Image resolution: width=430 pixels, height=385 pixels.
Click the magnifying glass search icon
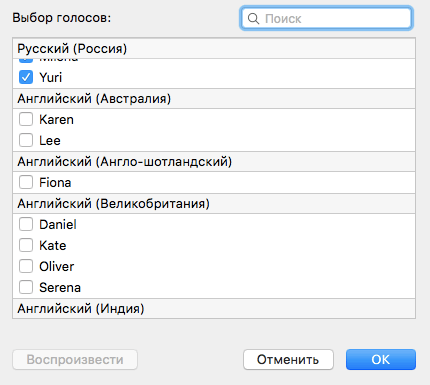tap(253, 19)
